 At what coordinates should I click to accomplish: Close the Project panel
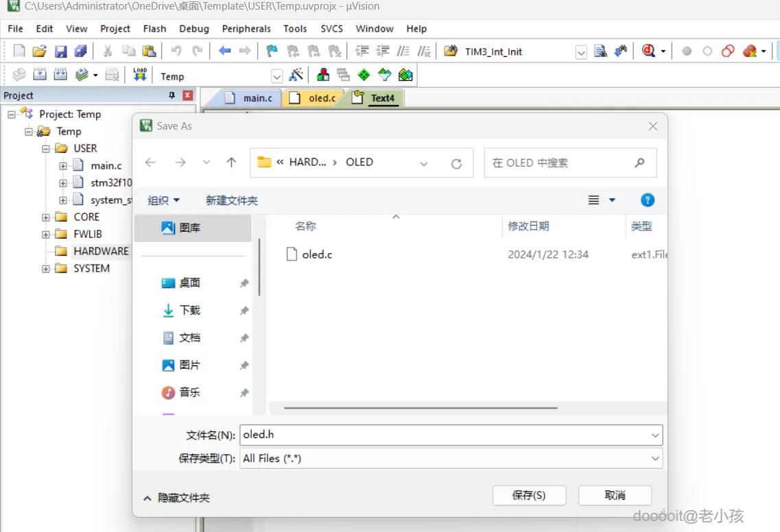(187, 95)
